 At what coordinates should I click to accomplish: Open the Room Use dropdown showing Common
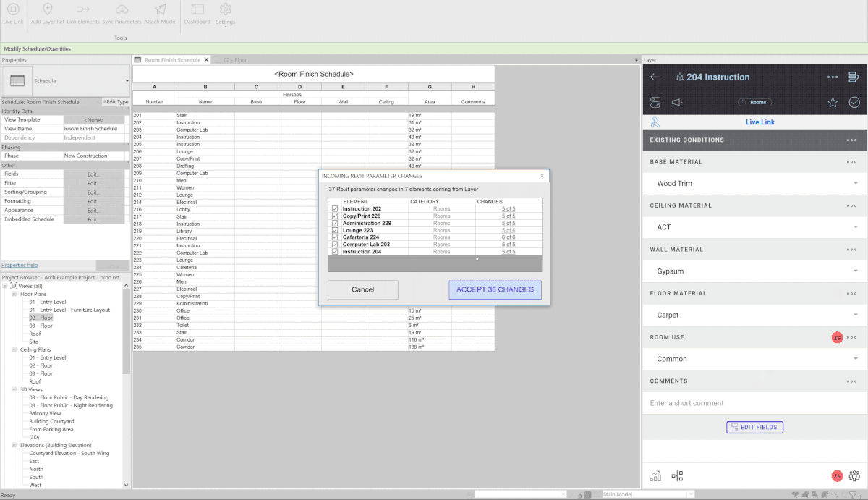754,359
